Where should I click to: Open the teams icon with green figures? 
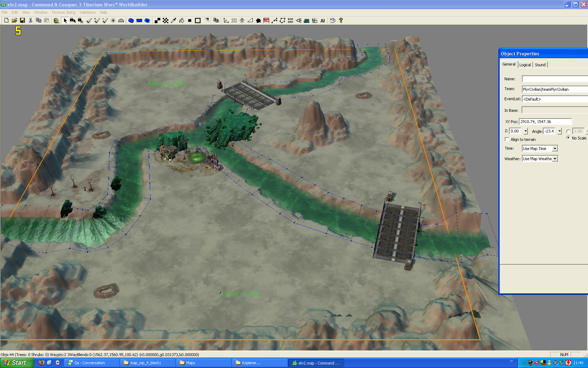(x=307, y=20)
